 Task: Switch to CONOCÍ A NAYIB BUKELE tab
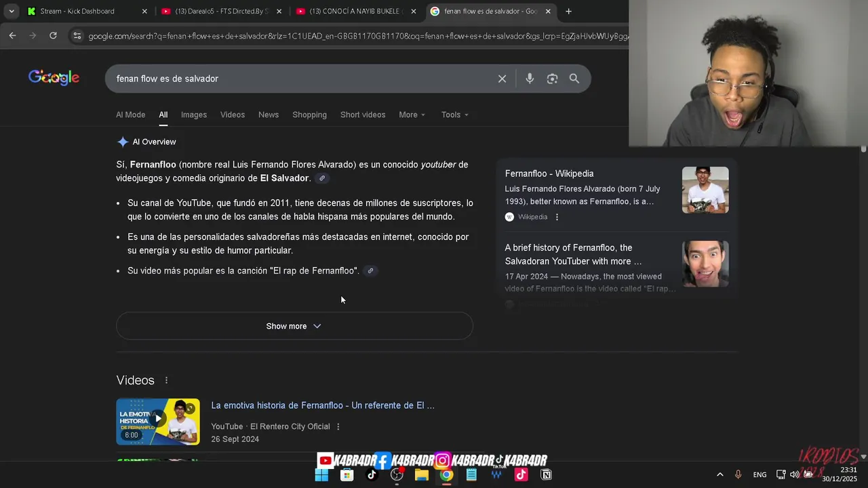tap(357, 11)
